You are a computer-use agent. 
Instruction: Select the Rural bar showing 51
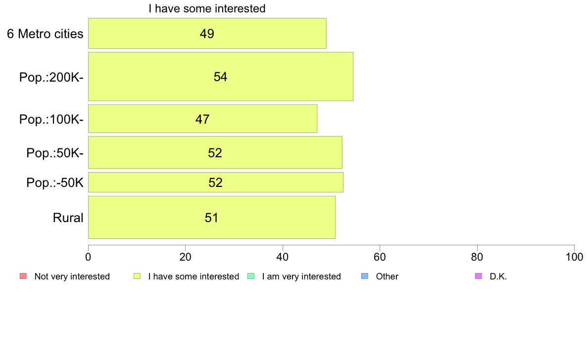[x=212, y=218]
